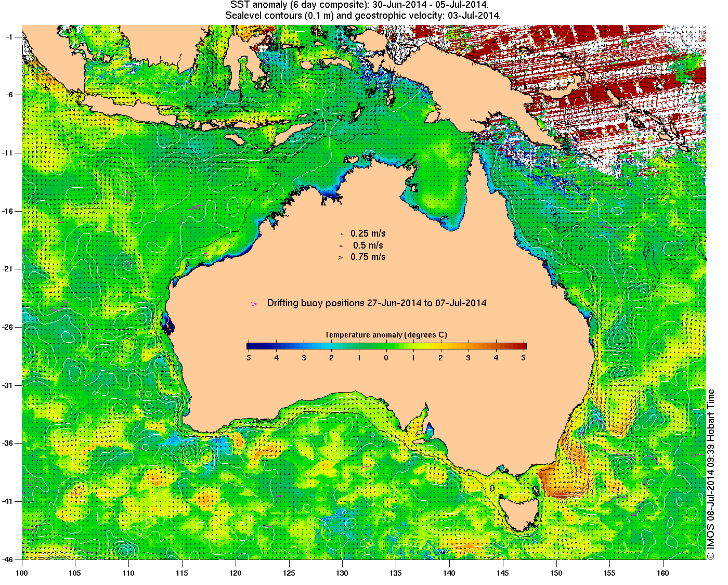Click the 155 longitude label on bottom axis
Image resolution: width=728 pixels, height=585 pixels.
tap(609, 573)
